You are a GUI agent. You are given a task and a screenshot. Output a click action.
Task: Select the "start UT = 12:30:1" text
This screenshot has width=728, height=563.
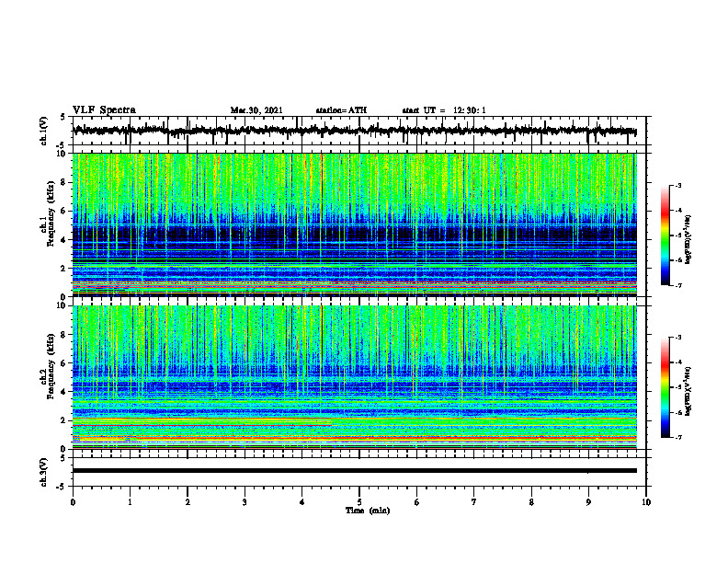coord(444,110)
